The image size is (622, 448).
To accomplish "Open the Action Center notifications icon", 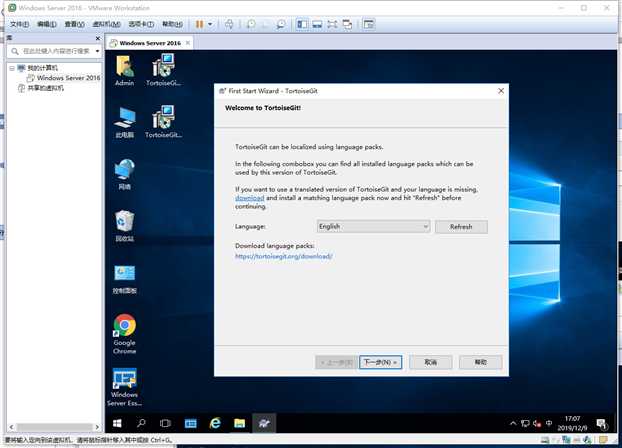I will pos(602,424).
